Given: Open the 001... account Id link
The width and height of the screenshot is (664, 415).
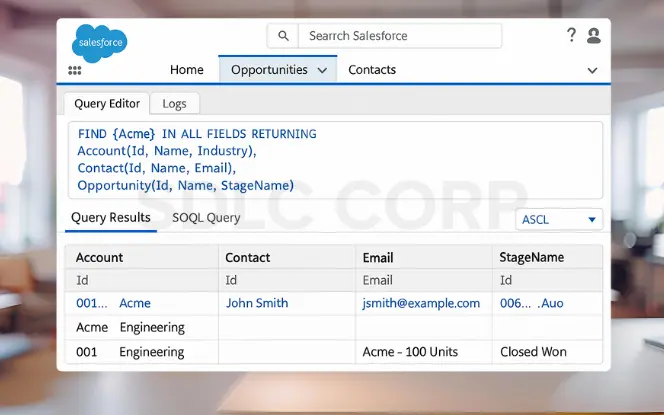Looking at the screenshot, I should [x=92, y=303].
